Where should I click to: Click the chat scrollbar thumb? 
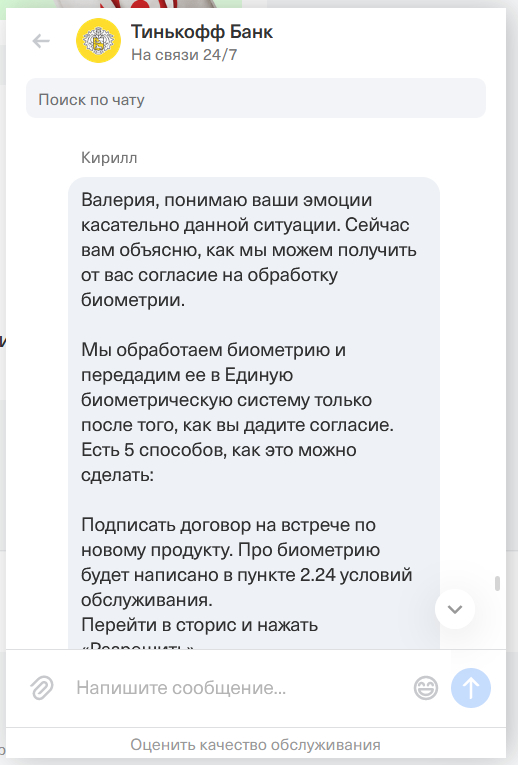pyautogui.click(x=497, y=584)
